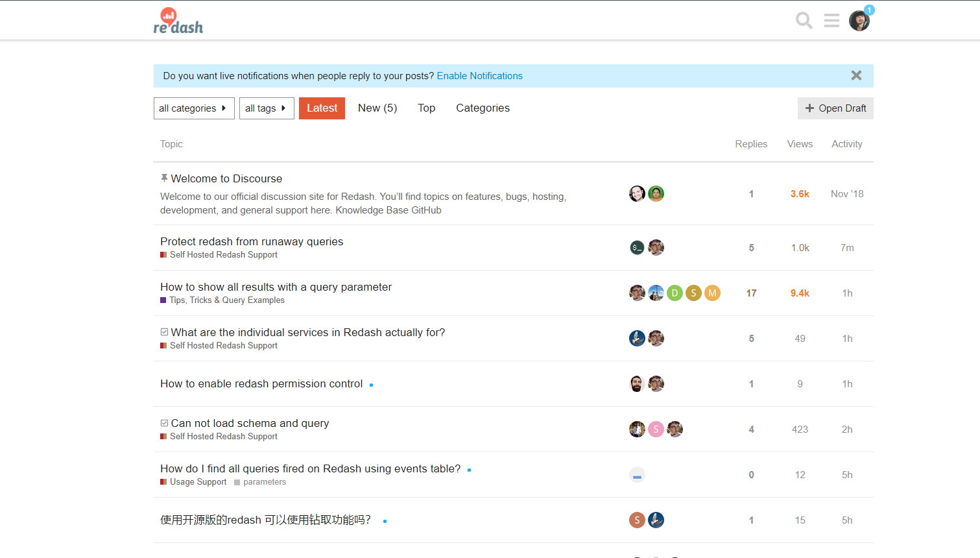Screen dimensions: 980x558
Task: Switch to the New (5) tab
Action: pos(377,108)
